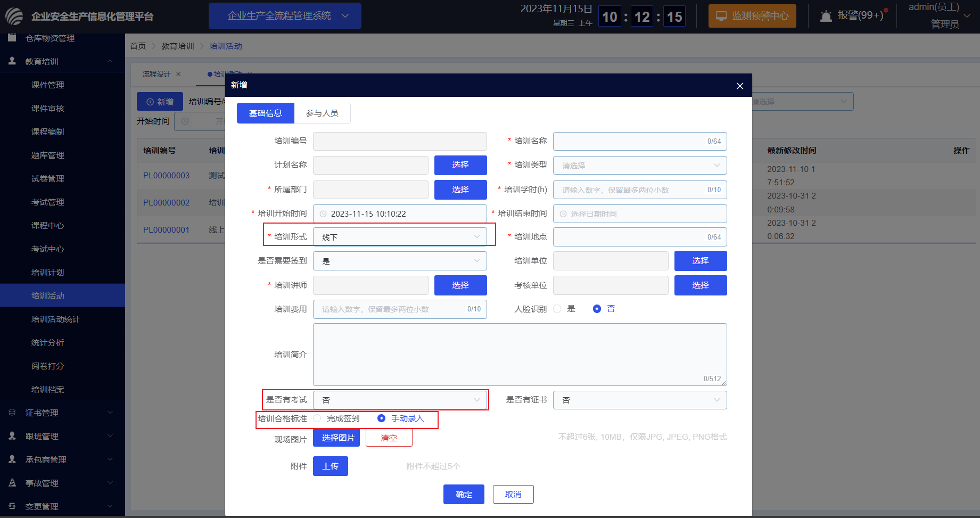980x518 pixels.
Task: Open the 企业生产全流程管理系统 system dropdown
Action: pyautogui.click(x=285, y=16)
